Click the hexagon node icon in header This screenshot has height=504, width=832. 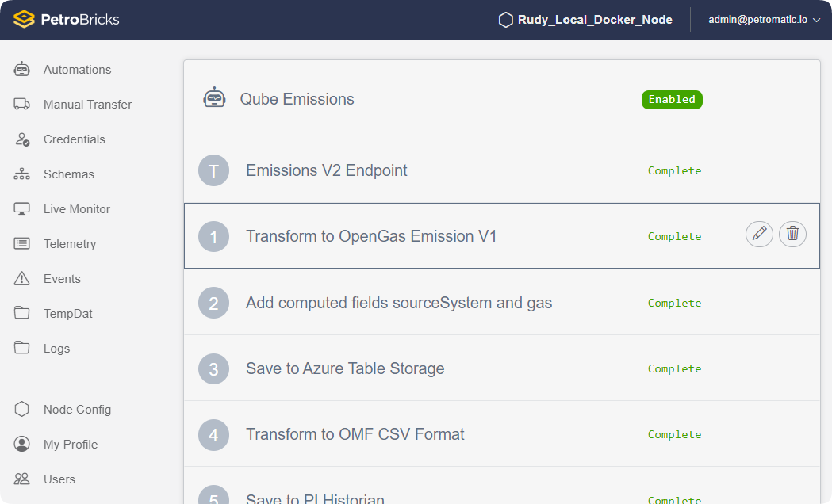(506, 20)
